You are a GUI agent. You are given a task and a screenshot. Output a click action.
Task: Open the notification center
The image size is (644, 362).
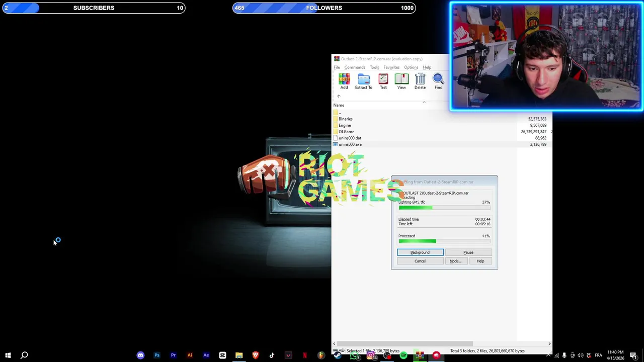(x=633, y=355)
